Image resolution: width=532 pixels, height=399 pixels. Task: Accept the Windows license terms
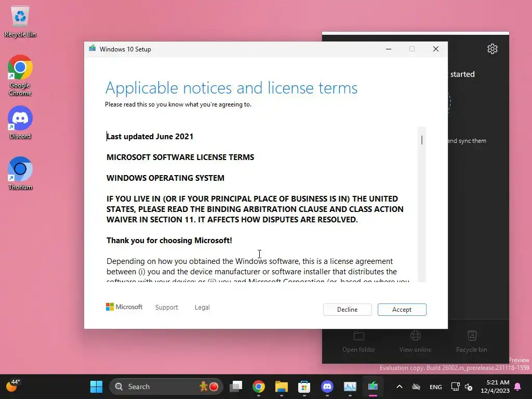pyautogui.click(x=402, y=310)
